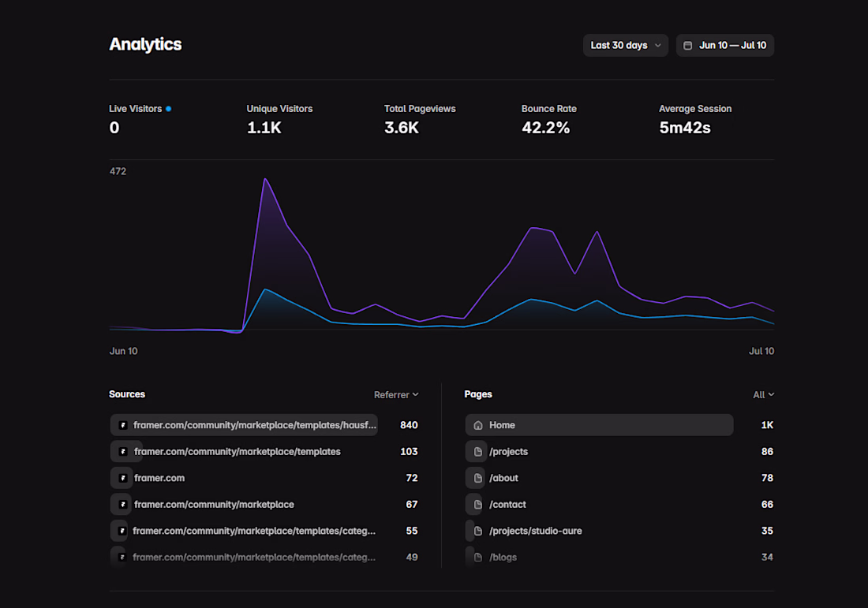This screenshot has width=868, height=608.
Task: Open the framer.com/community/marketplace/templates source link
Action: tap(237, 451)
